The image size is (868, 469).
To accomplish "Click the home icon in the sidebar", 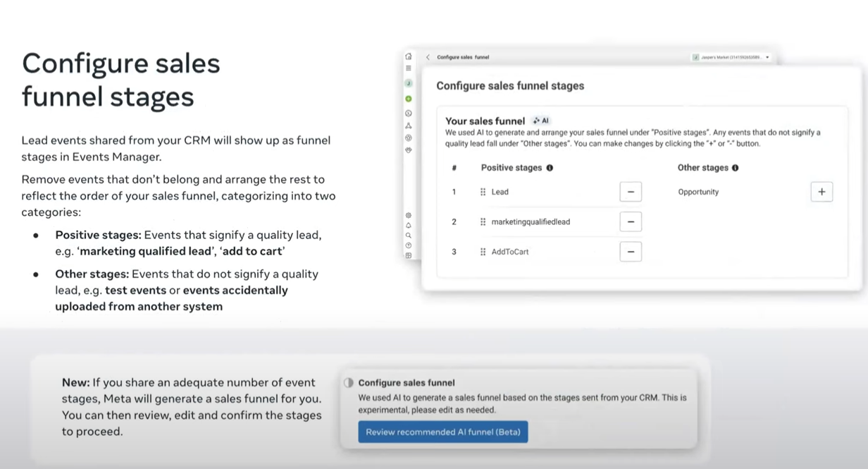I will (409, 56).
